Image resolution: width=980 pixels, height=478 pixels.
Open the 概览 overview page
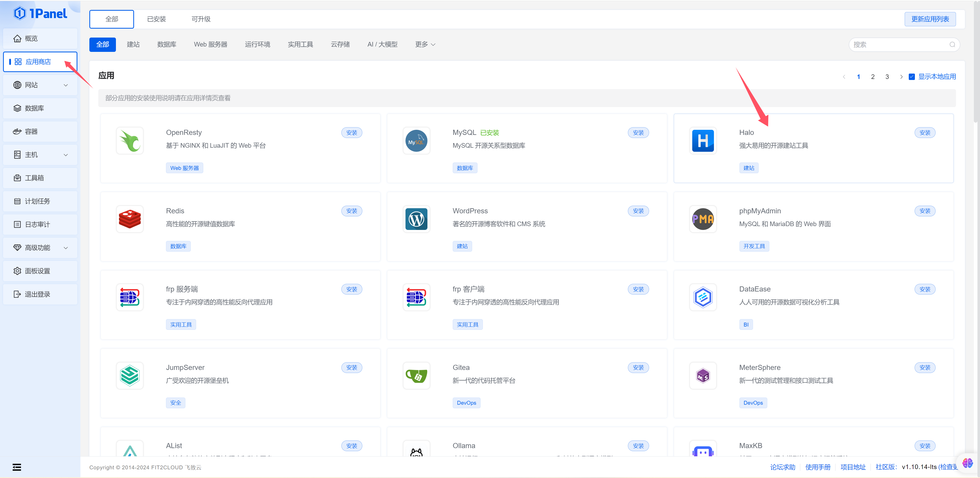pyautogui.click(x=40, y=38)
